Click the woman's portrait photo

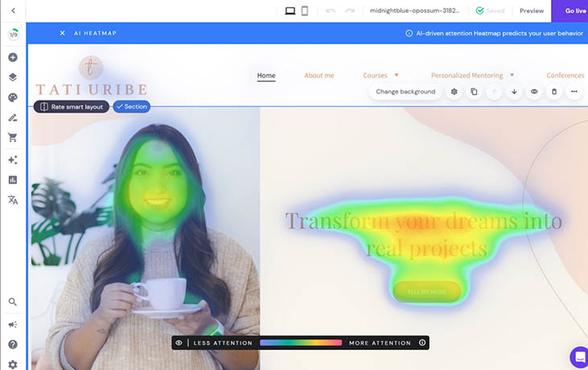pos(146,239)
